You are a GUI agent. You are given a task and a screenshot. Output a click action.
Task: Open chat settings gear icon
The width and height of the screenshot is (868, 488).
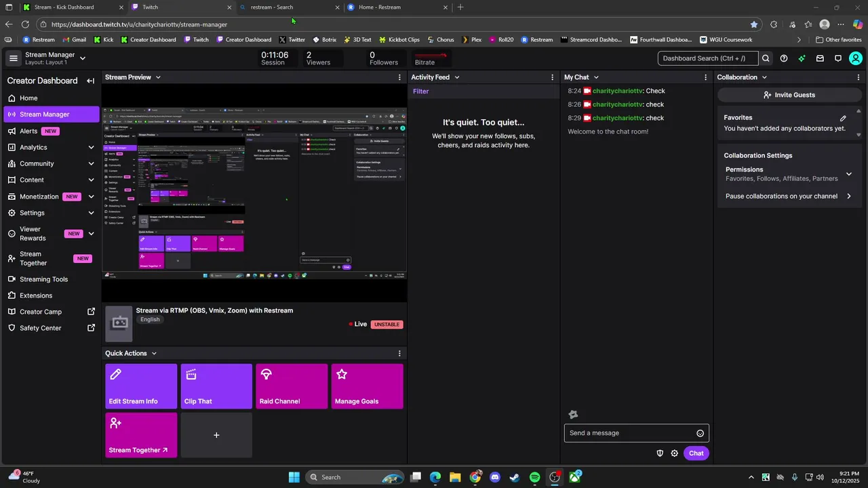675,453
